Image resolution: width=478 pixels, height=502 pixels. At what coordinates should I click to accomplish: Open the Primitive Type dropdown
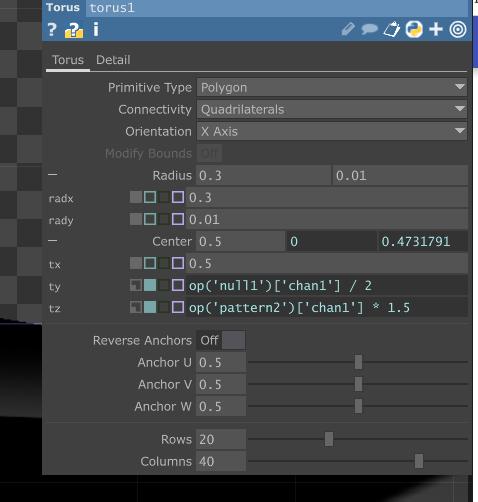332,88
